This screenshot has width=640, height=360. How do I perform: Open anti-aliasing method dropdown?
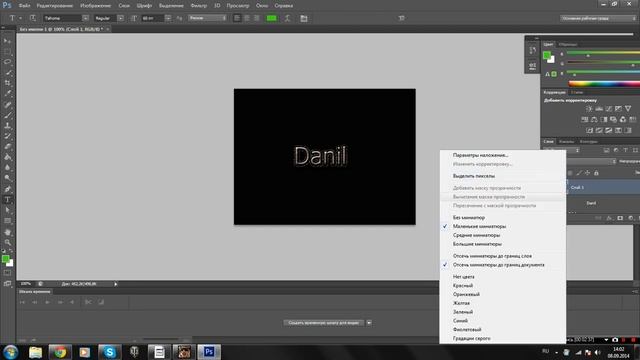207,18
